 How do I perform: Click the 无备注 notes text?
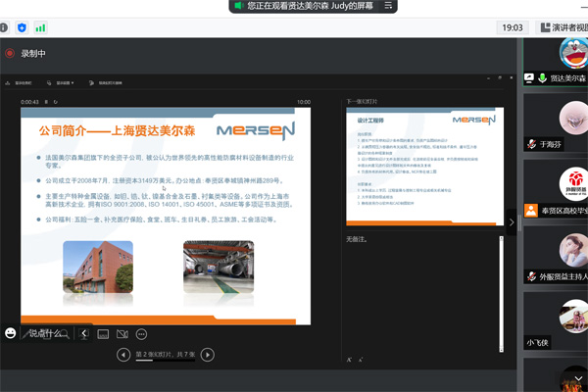(x=357, y=239)
